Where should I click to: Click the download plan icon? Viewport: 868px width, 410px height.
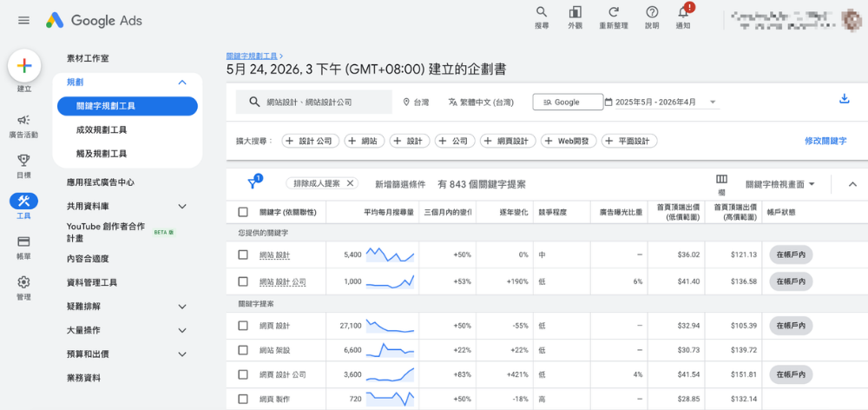click(x=845, y=99)
